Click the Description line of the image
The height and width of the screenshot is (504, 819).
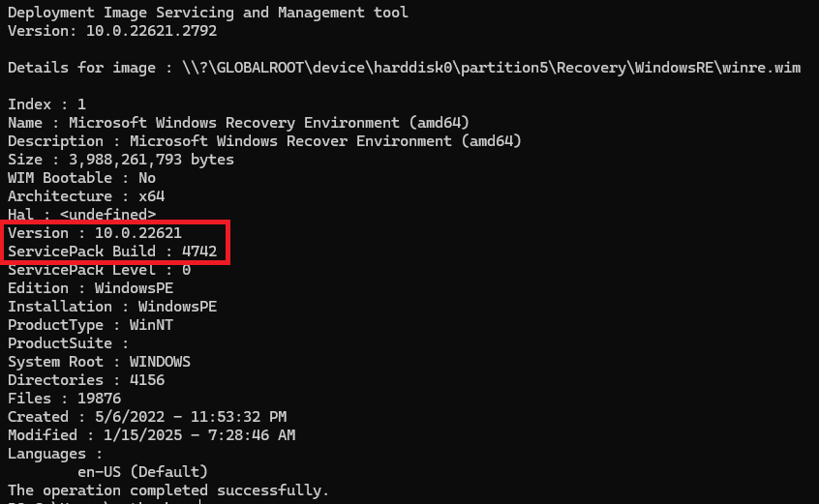[x=264, y=141]
